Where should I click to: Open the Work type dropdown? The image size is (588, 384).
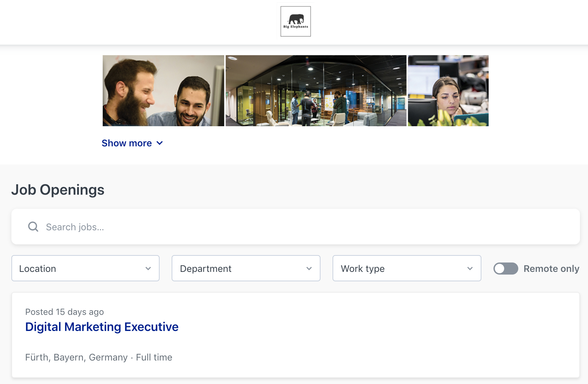click(407, 268)
